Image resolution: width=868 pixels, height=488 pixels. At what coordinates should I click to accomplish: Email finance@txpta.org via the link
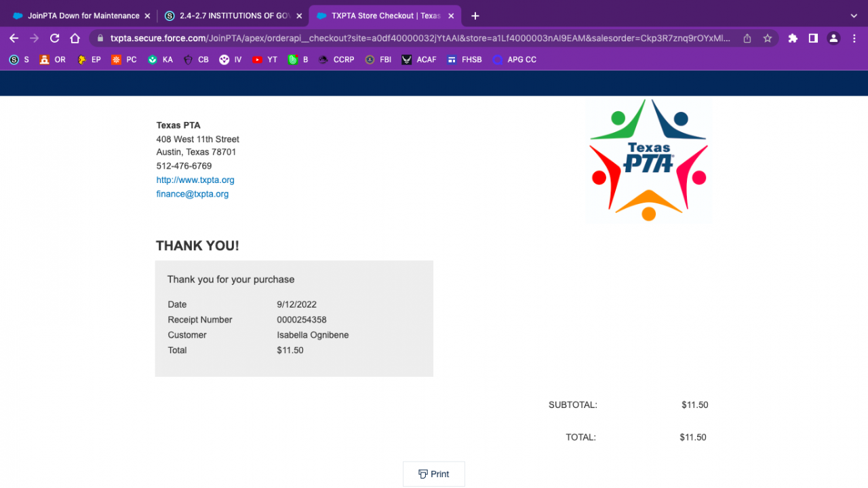click(193, 194)
